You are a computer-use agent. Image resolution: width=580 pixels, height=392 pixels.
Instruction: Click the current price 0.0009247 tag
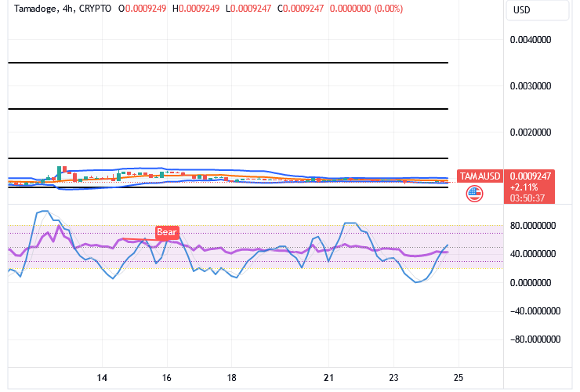[x=531, y=176]
